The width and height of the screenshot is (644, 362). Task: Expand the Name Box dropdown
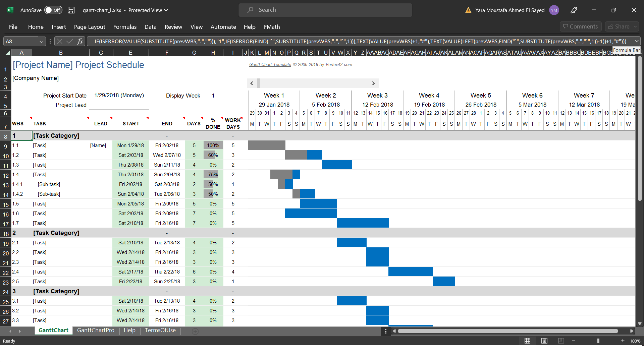tap(42, 41)
